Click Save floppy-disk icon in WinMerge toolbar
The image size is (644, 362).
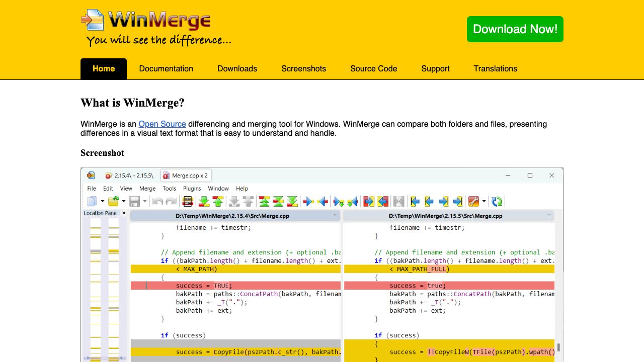(134, 202)
